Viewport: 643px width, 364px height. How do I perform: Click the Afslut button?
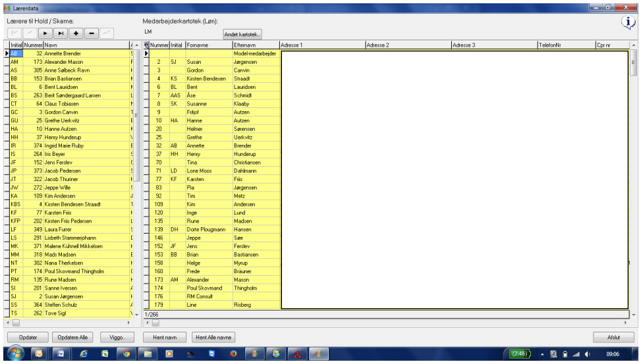613,338
